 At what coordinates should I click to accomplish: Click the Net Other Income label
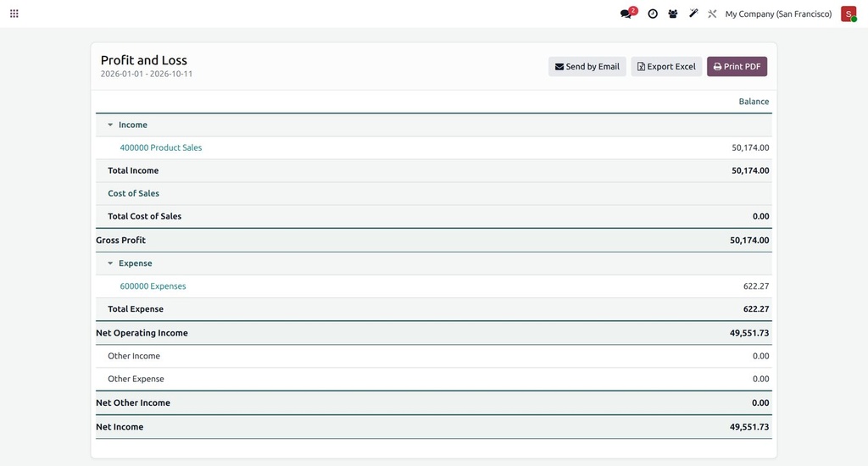click(x=133, y=403)
